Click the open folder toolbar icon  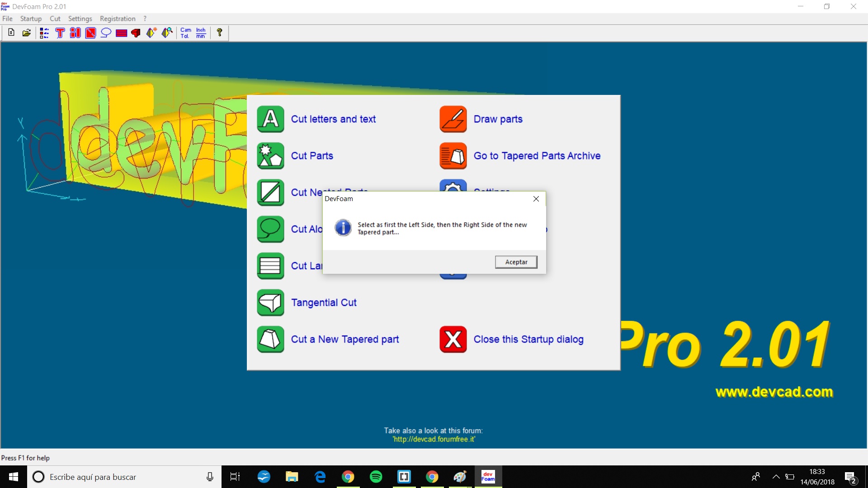27,33
